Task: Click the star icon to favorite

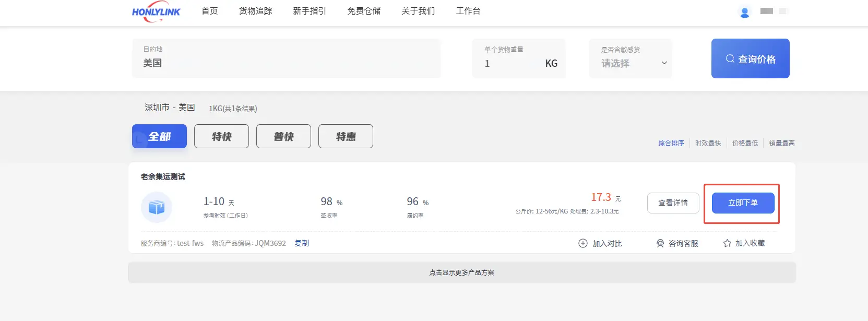Action: 727,243
